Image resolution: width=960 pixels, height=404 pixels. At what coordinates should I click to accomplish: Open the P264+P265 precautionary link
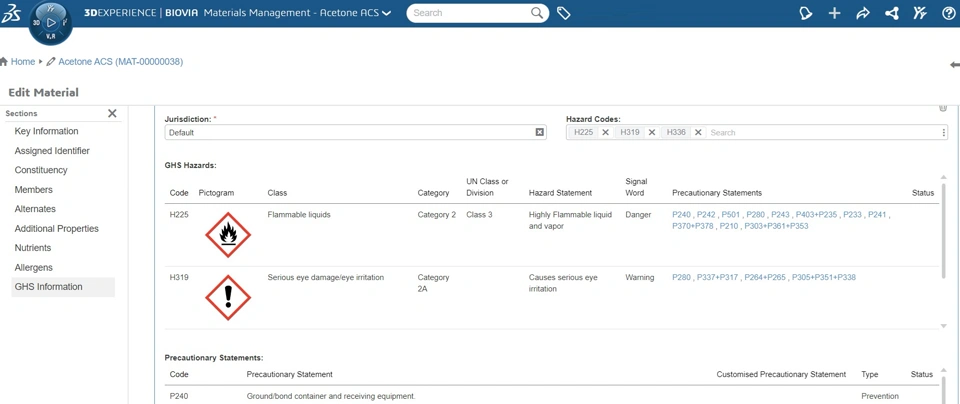pyautogui.click(x=765, y=277)
